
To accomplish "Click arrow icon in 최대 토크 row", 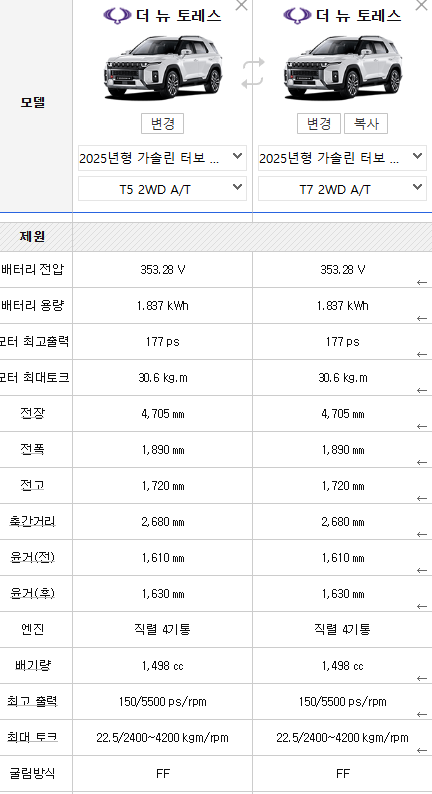I will click(x=422, y=750).
